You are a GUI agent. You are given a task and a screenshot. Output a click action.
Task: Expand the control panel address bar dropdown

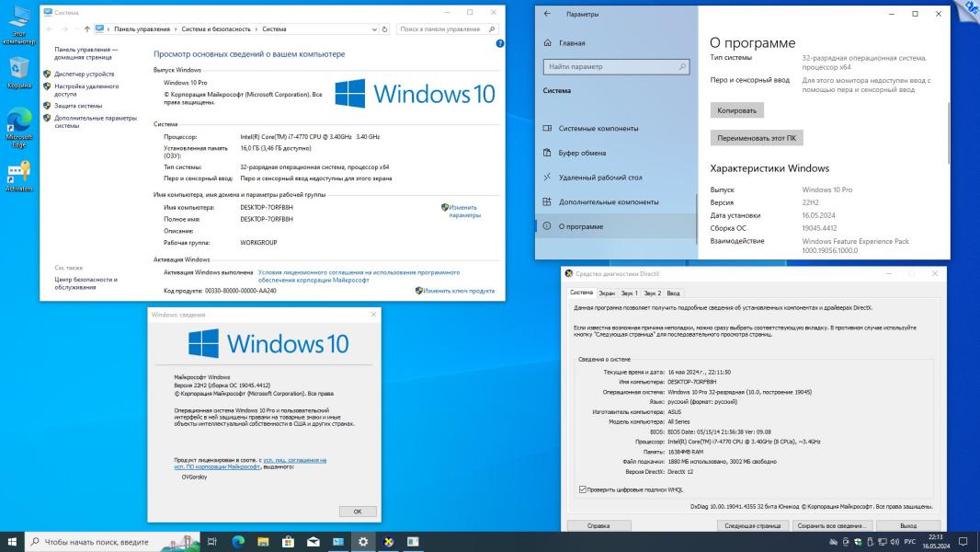[x=374, y=29]
